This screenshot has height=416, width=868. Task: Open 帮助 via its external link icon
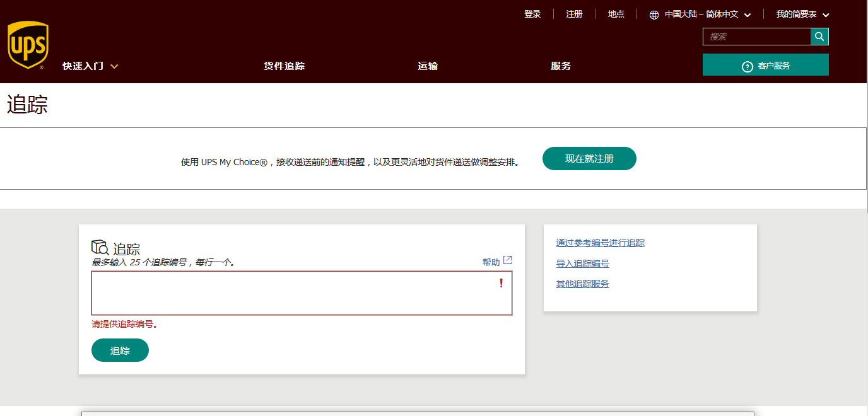pos(508,260)
